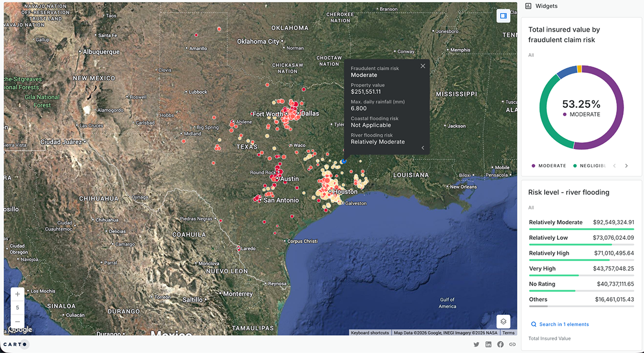Click the Twitter icon in the footer
Screen dimensions: 644x353
pos(475,344)
